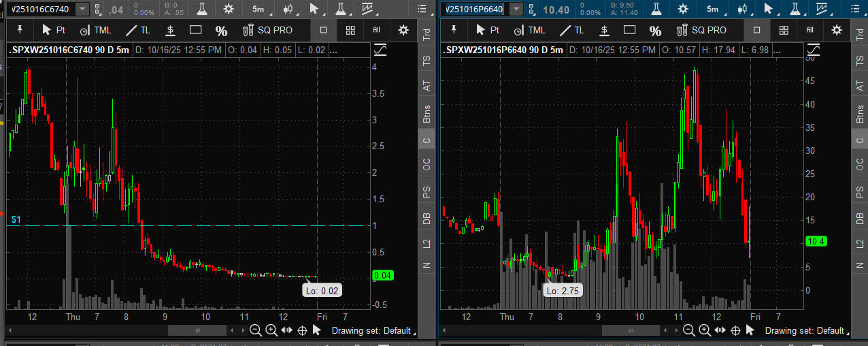Select the Btns sidebar tab on left chart

[x=427, y=112]
